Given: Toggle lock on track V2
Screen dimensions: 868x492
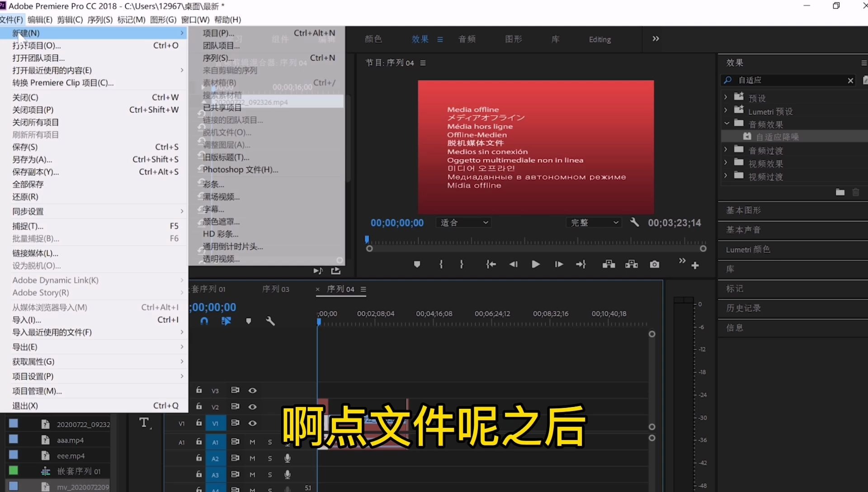Looking at the screenshot, I should [x=199, y=406].
